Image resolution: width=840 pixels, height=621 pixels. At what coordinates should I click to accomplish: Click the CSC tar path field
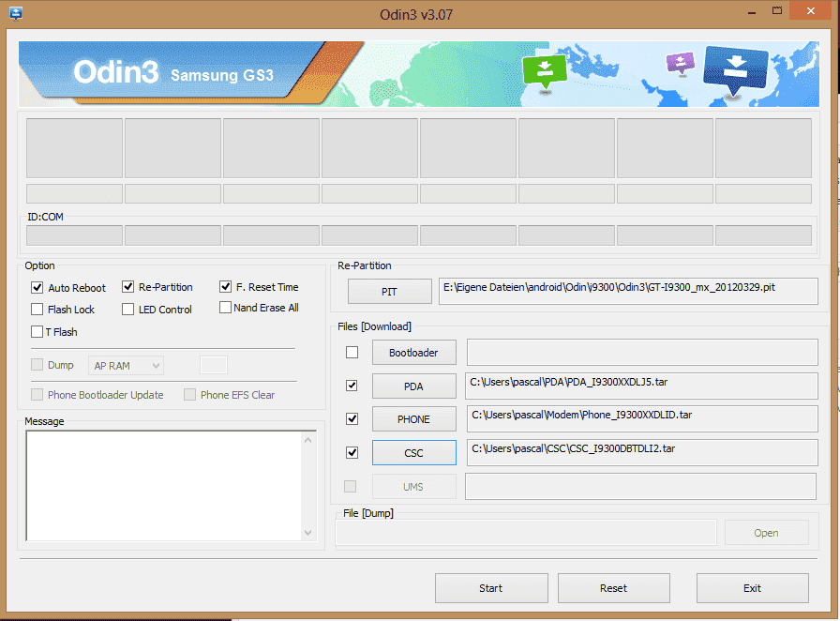point(642,452)
